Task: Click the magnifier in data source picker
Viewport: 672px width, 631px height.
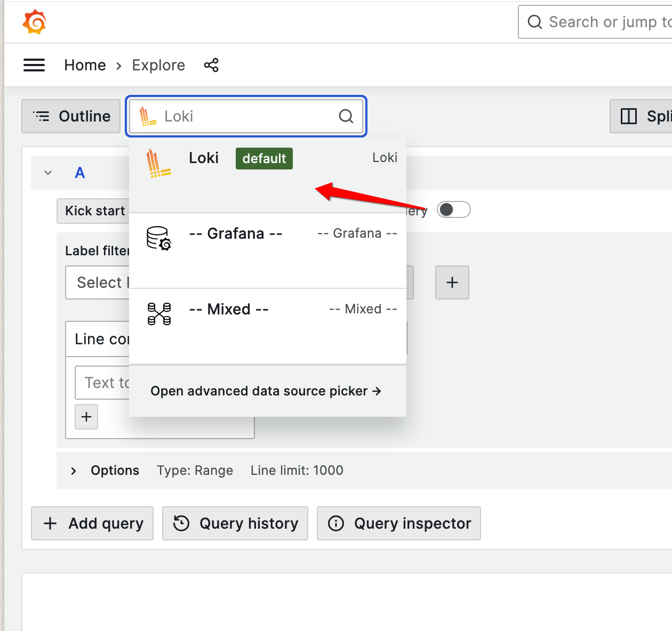Action: 346,116
